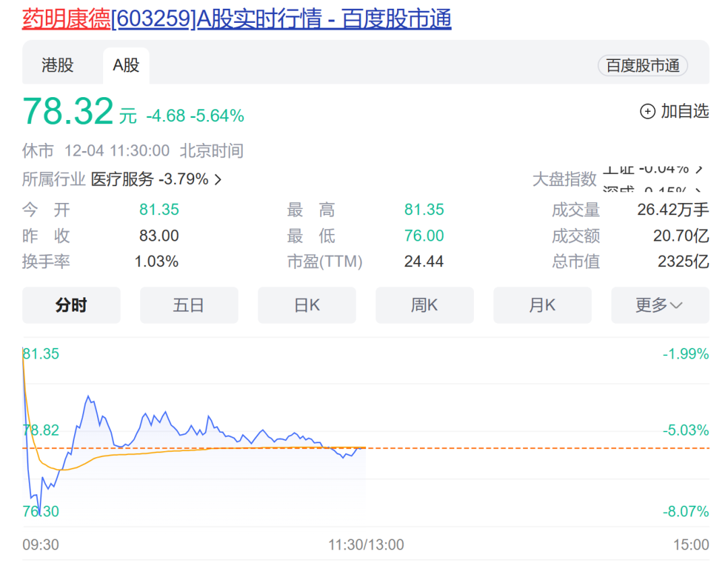Open the 药明康德 A股实时行情 title link

point(237,19)
